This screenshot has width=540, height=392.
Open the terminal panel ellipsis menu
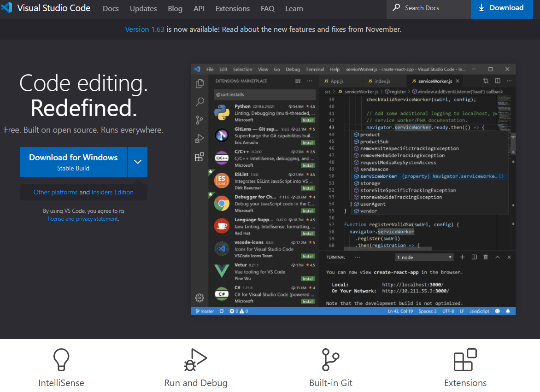point(358,257)
